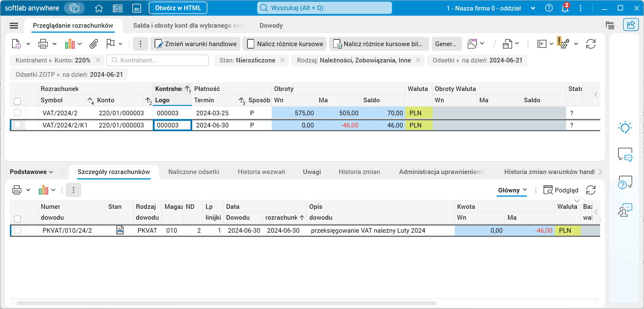Open the Historia zmian tab
The width and height of the screenshot is (644, 309).
(359, 172)
